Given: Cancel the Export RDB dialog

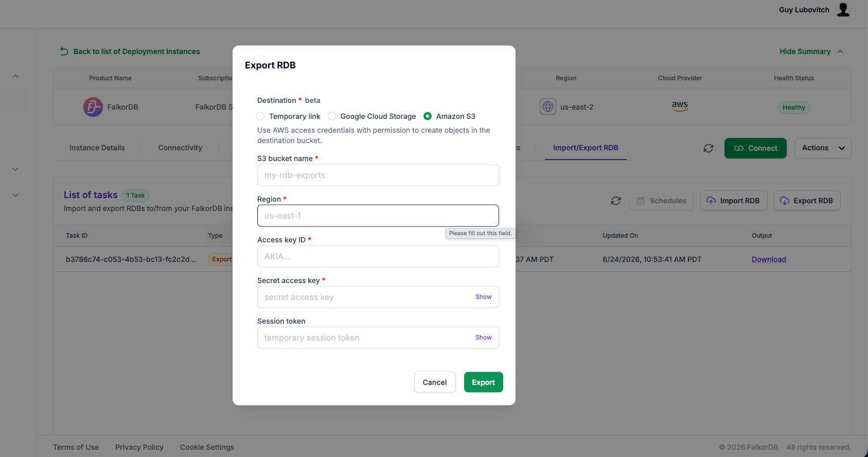Looking at the screenshot, I should click(435, 382).
